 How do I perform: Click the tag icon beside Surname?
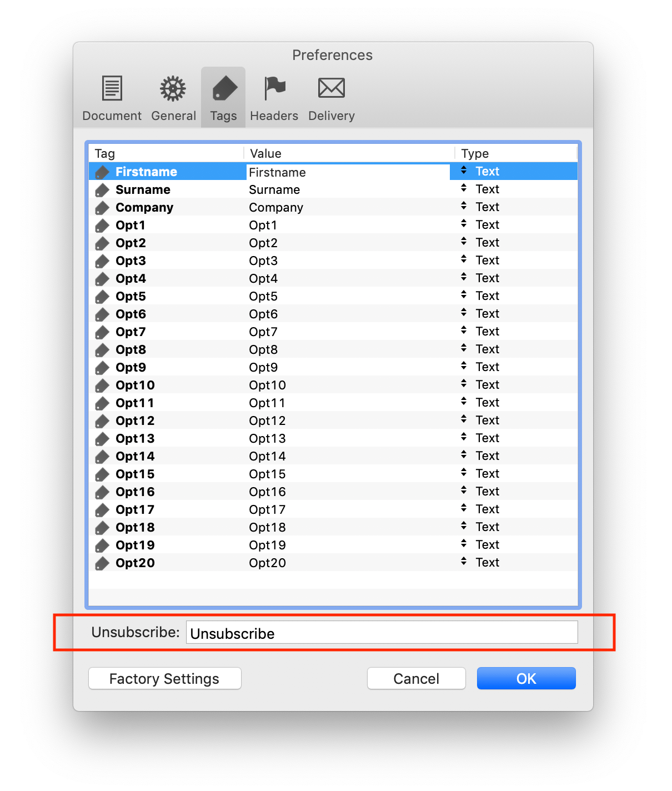(102, 190)
